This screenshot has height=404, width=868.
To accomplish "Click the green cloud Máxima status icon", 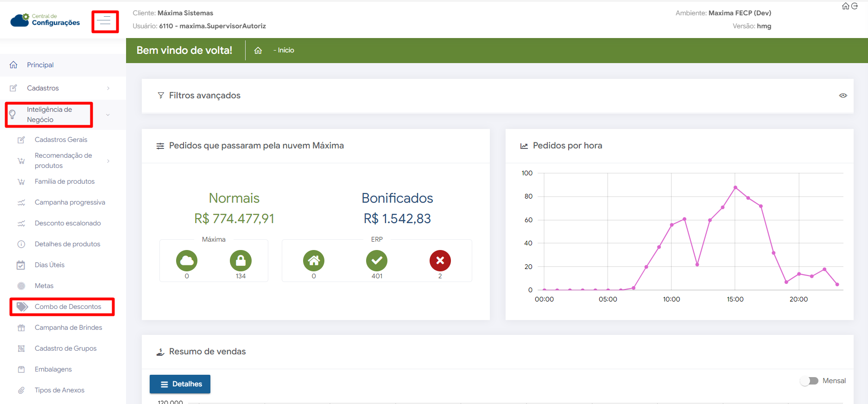I will 187,261.
